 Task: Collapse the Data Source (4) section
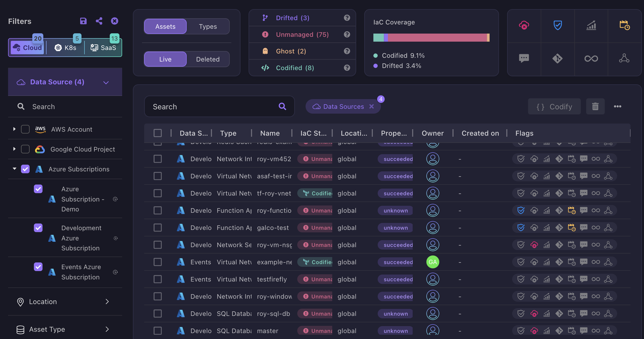click(x=105, y=82)
